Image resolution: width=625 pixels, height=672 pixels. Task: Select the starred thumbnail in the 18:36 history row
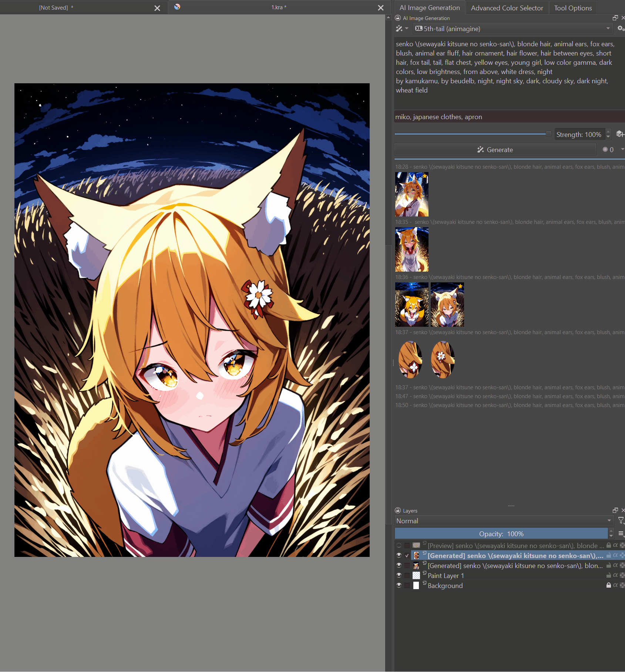tap(447, 305)
